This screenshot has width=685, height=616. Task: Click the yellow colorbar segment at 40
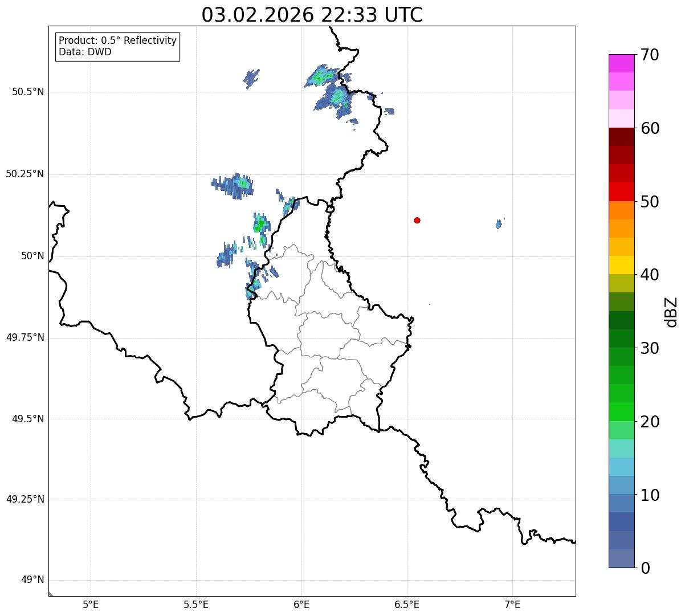622,265
